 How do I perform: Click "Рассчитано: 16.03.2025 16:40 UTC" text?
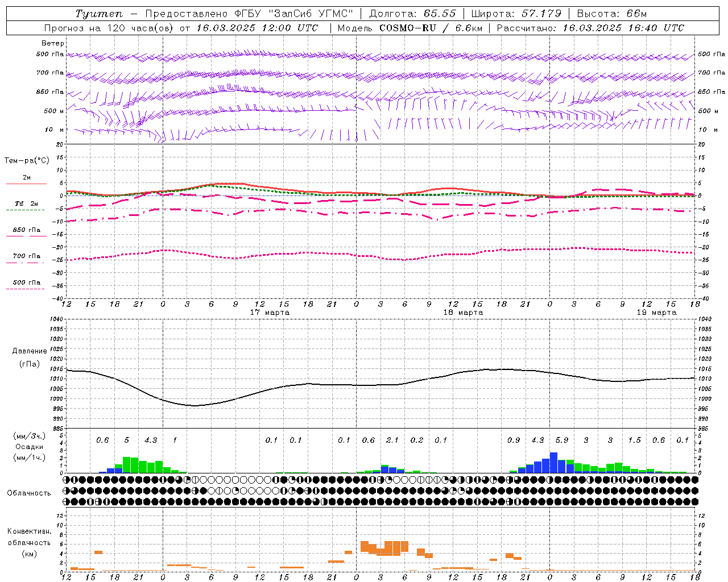pyautogui.click(x=590, y=28)
